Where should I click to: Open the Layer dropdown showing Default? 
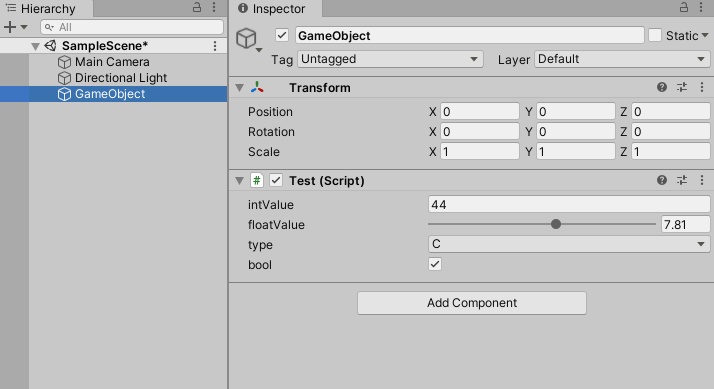coord(622,59)
